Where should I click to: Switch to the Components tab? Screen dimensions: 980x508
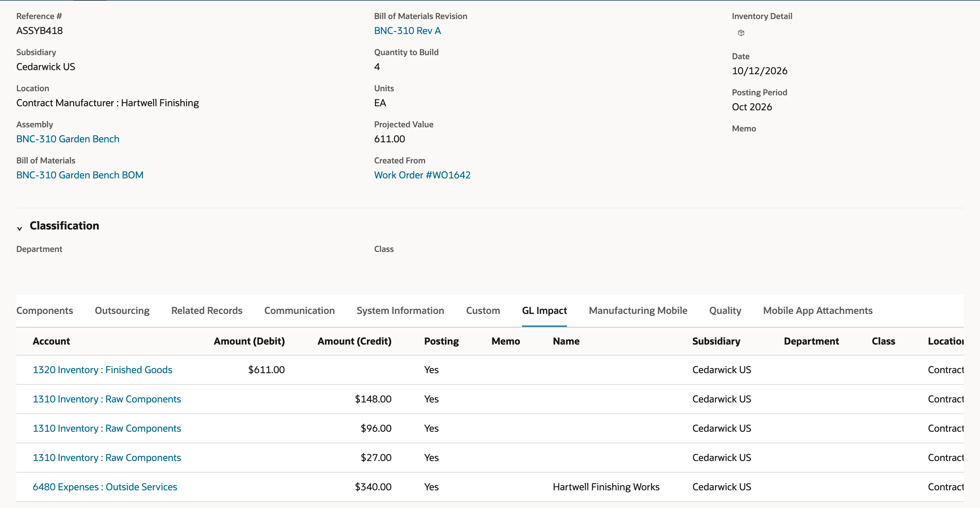click(45, 310)
